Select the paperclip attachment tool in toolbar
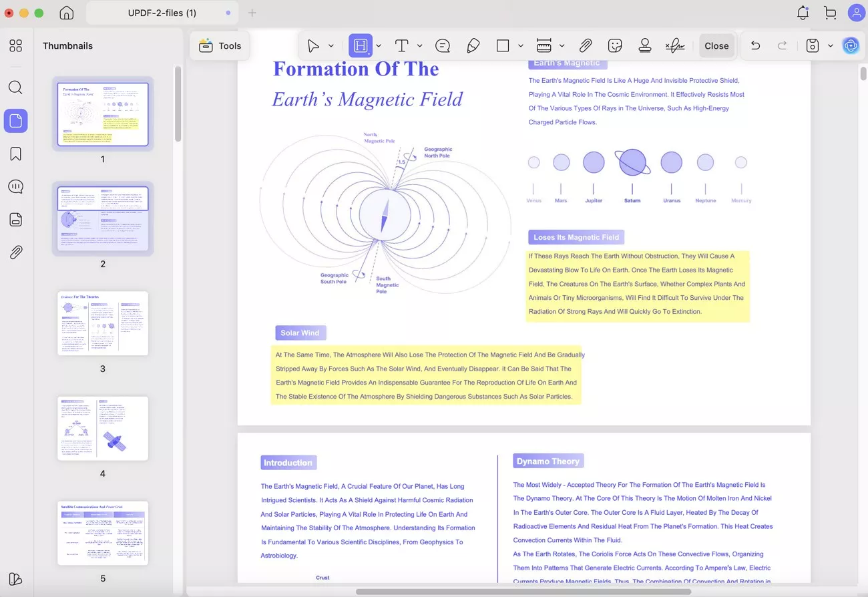Image resolution: width=868 pixels, height=597 pixels. click(x=585, y=45)
